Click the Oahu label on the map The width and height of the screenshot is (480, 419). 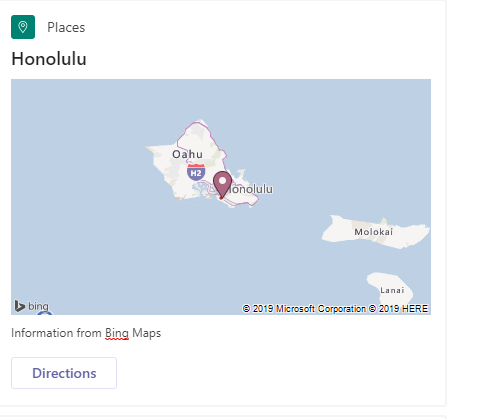tap(187, 154)
